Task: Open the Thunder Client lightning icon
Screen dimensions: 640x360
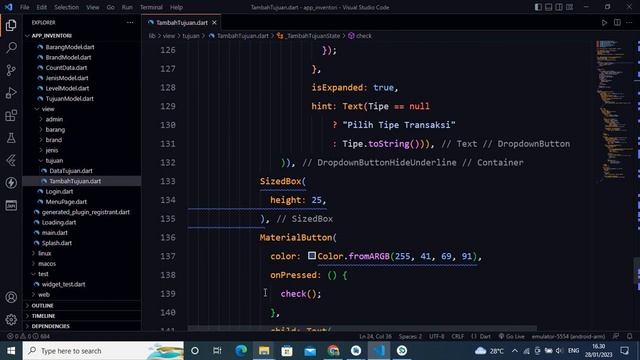Action: pyautogui.click(x=11, y=183)
